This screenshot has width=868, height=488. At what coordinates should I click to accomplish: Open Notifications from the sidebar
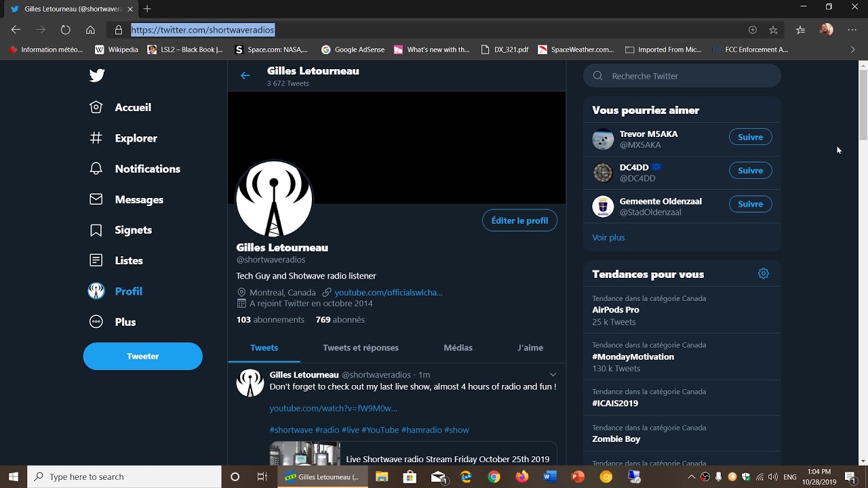click(x=135, y=169)
